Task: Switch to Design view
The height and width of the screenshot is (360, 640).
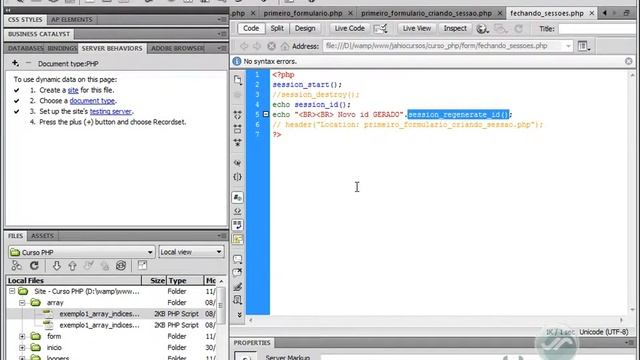Action: (x=305, y=28)
